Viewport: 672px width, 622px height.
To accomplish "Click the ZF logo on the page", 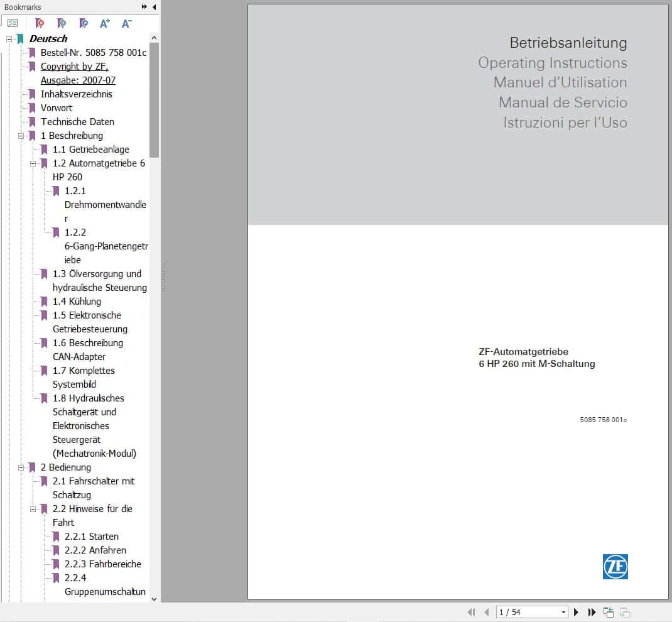I will tap(615, 567).
